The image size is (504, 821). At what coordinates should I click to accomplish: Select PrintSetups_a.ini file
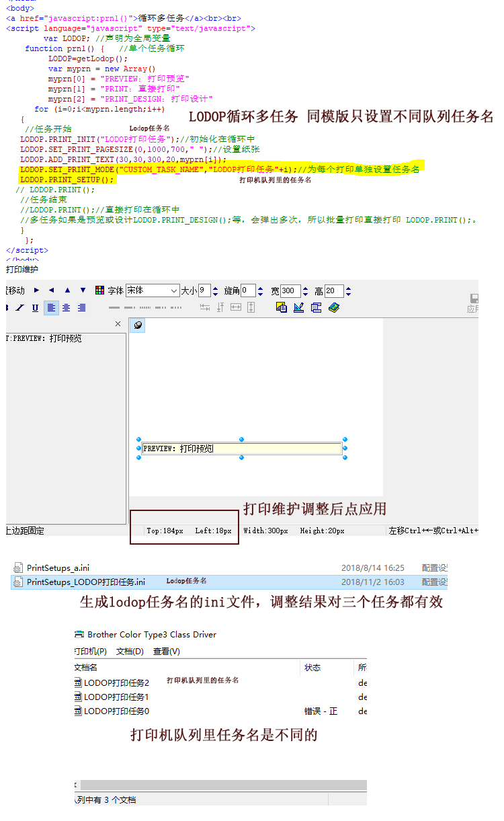pos(58,568)
